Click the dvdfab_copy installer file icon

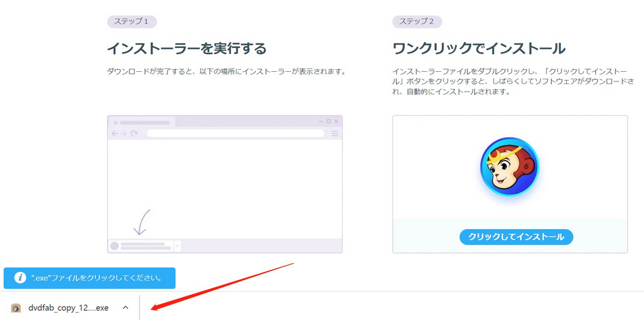[x=16, y=308]
